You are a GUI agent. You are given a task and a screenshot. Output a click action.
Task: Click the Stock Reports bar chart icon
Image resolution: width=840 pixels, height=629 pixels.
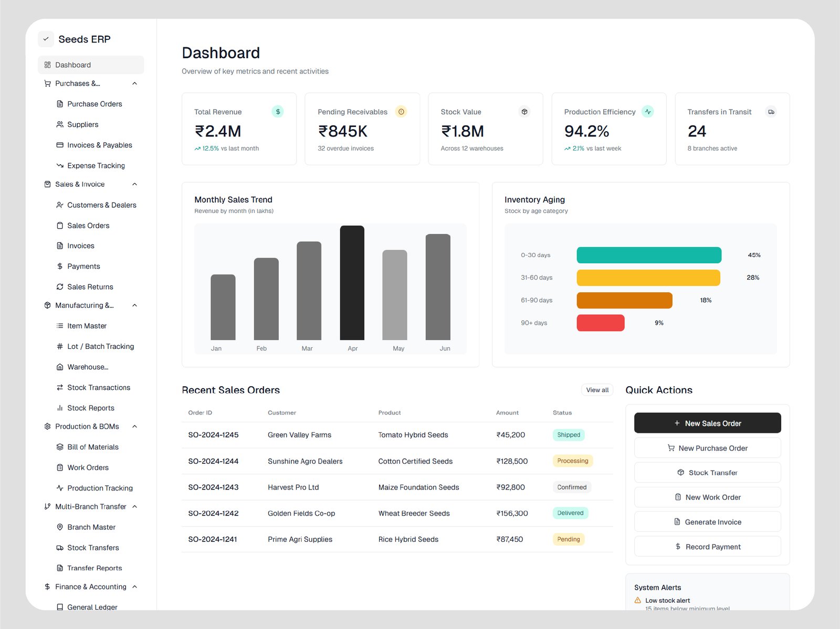pyautogui.click(x=60, y=408)
